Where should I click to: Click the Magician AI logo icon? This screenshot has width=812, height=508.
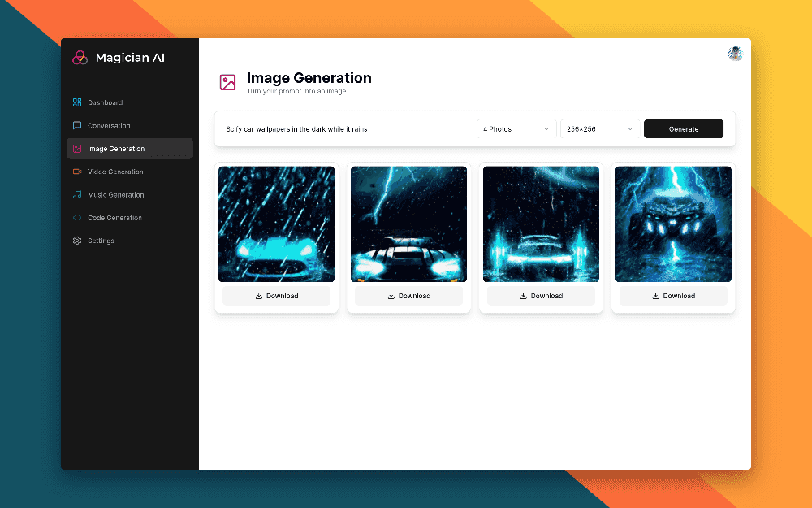click(x=80, y=58)
